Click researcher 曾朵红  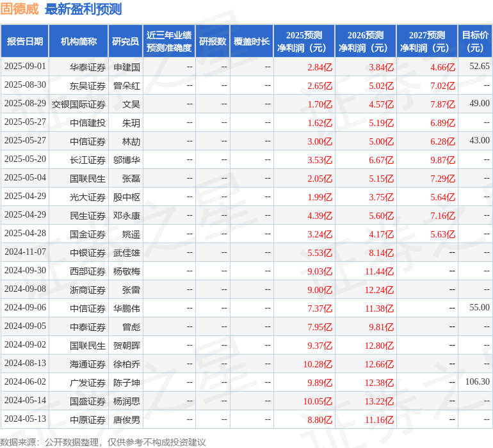(127, 86)
